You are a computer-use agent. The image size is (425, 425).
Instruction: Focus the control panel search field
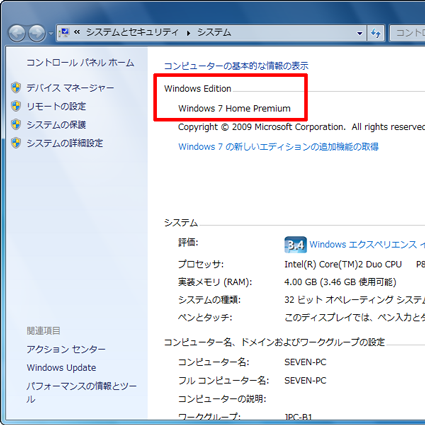pyautogui.click(x=407, y=33)
